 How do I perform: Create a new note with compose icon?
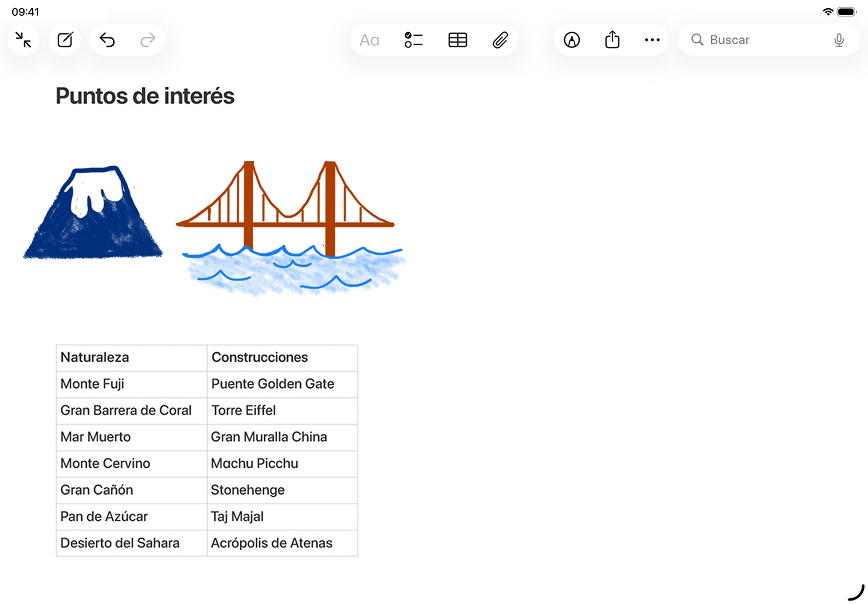tap(65, 40)
